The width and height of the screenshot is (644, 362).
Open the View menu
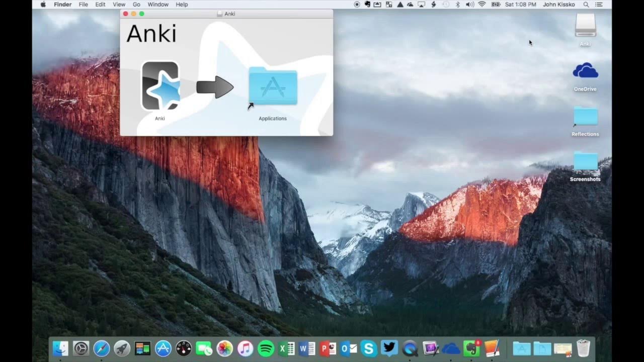pyautogui.click(x=119, y=5)
